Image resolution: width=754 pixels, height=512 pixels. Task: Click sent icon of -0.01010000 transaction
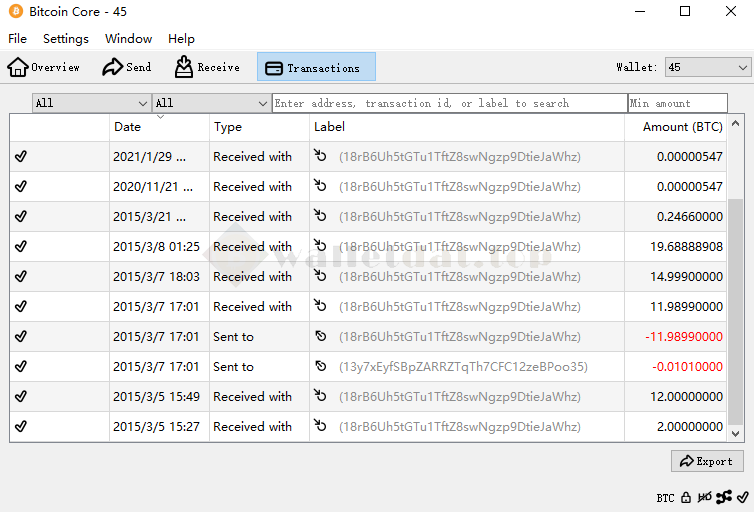[x=321, y=367]
